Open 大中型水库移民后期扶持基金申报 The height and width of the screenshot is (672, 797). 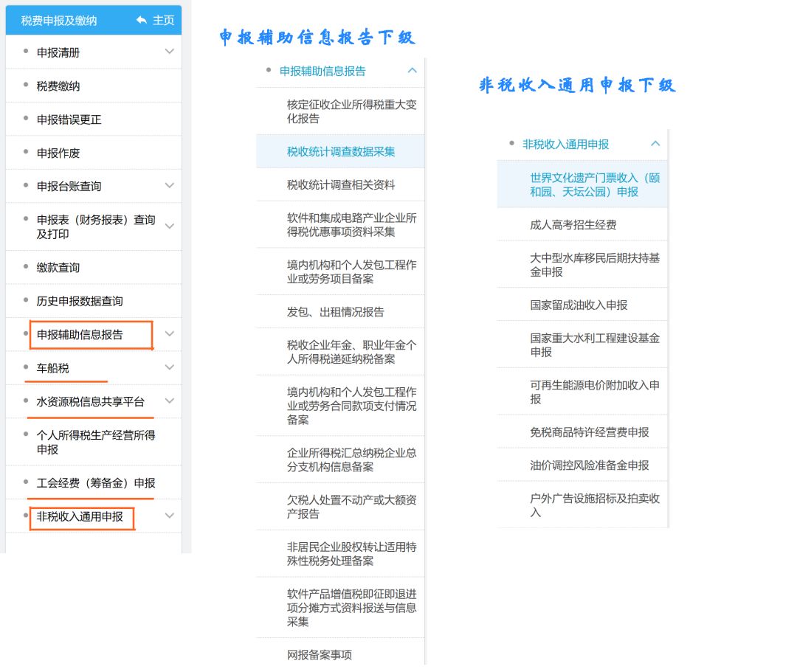tap(595, 265)
